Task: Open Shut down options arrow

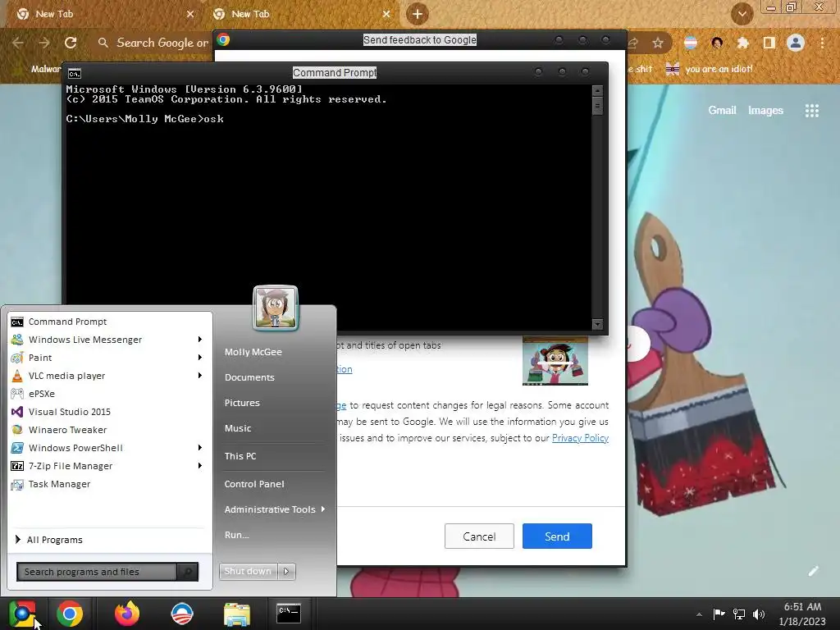Action: click(x=286, y=571)
